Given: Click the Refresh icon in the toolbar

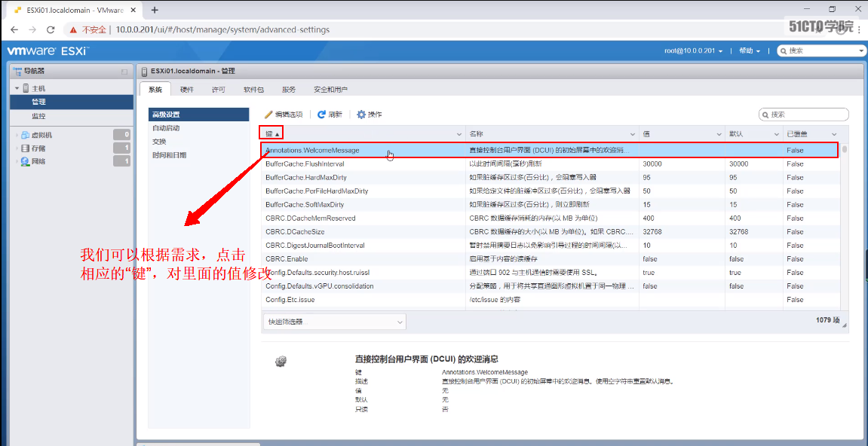Looking at the screenshot, I should tap(321, 115).
